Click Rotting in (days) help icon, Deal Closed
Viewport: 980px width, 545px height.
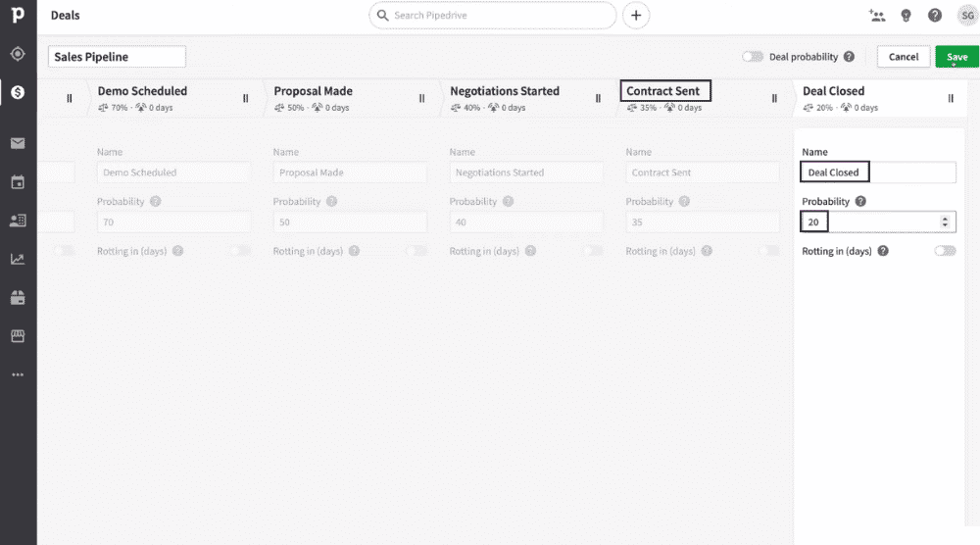point(883,251)
